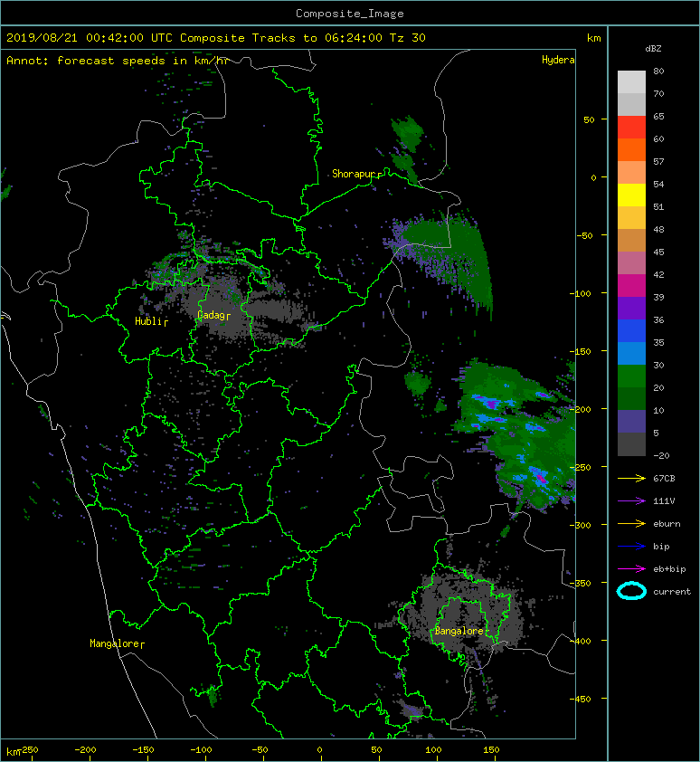Image resolution: width=700 pixels, height=762 pixels.
Task: Click the -400 tick on vertical axis
Action: [580, 641]
